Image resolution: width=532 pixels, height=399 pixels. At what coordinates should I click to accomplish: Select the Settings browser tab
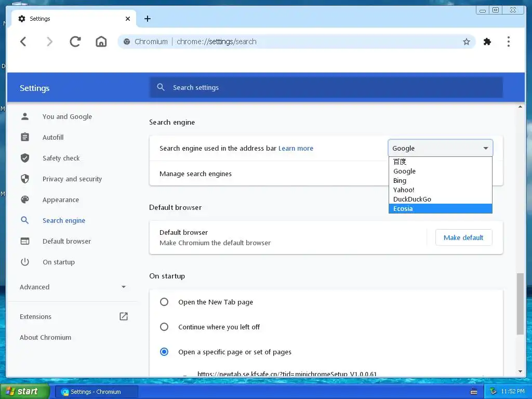pos(74,19)
